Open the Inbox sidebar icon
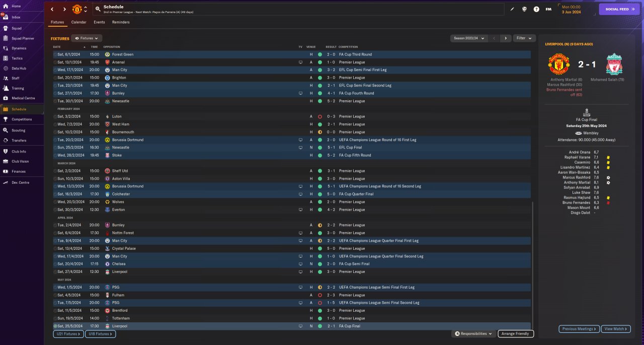This screenshot has height=345, width=644. [5, 17]
